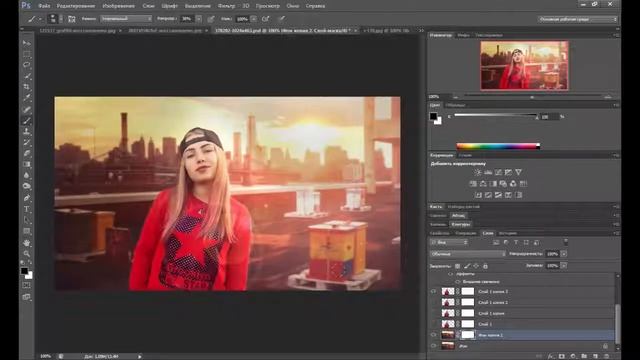640x360 pixels.
Task: Click the layer opacity value field
Action: pyautogui.click(x=553, y=254)
